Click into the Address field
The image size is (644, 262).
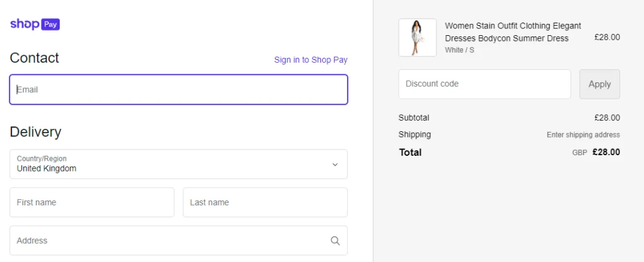click(x=179, y=241)
